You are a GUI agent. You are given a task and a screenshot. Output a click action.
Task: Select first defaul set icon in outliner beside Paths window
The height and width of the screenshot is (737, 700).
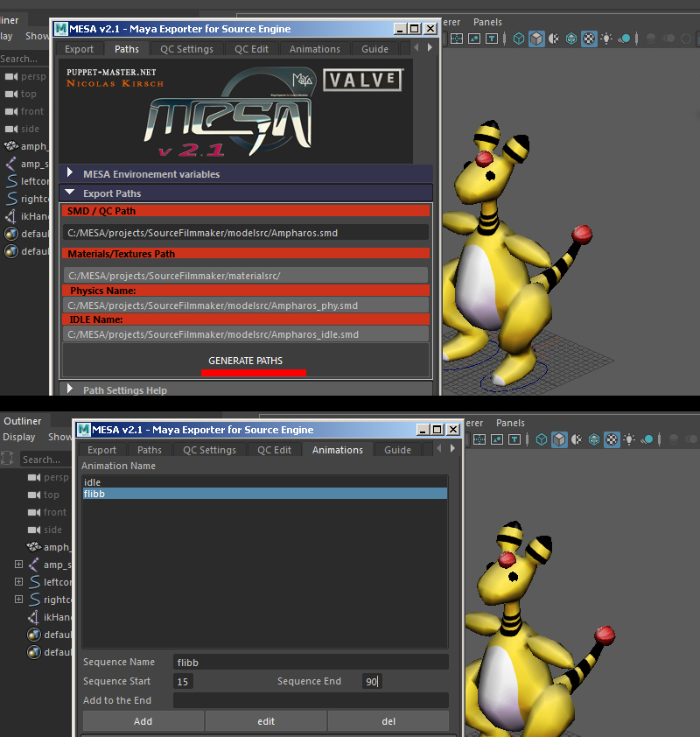[11, 234]
